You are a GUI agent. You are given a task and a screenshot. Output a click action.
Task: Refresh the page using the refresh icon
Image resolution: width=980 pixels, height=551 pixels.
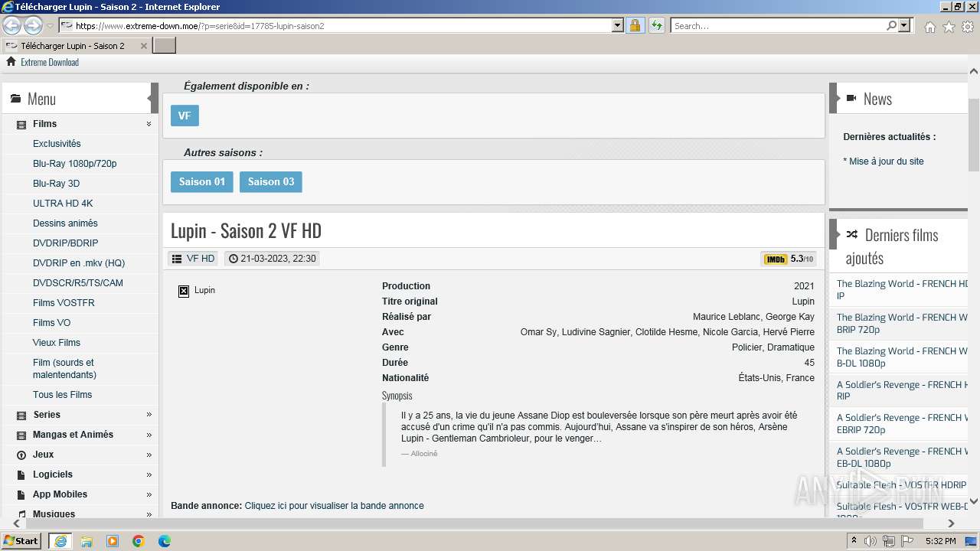coord(656,26)
